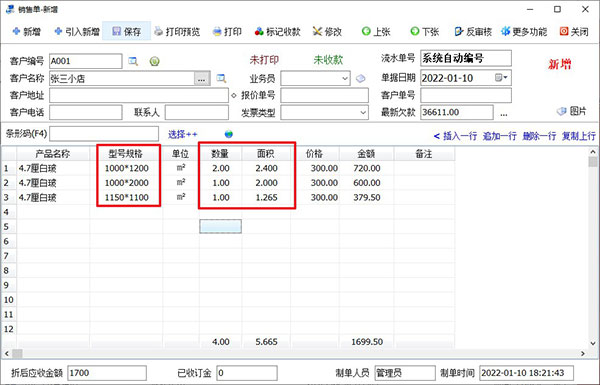Select the amount cell 379.50
Image resolution: width=600 pixels, height=385 pixels.
(x=367, y=197)
